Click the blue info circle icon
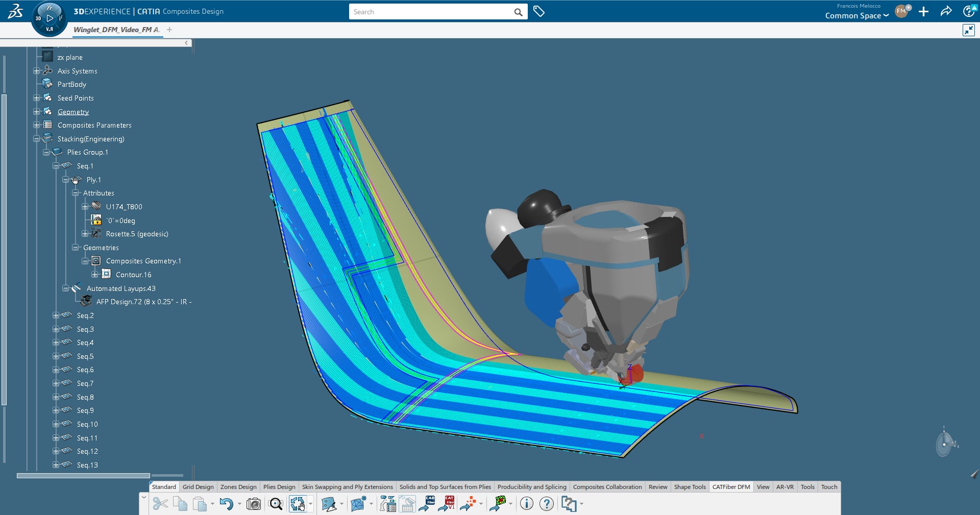 526,504
